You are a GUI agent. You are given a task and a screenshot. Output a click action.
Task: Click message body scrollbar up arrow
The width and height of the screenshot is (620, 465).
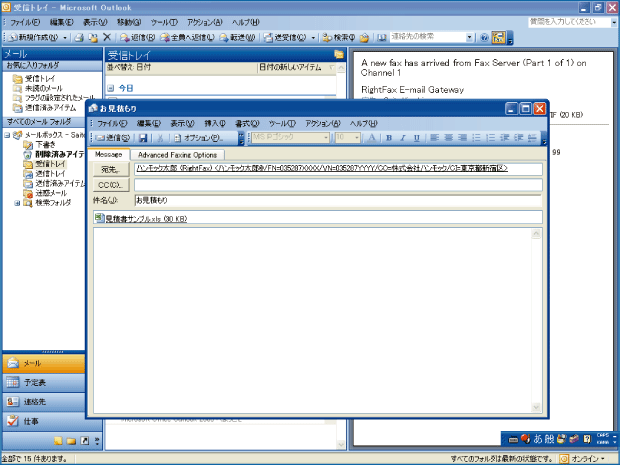pos(536,234)
